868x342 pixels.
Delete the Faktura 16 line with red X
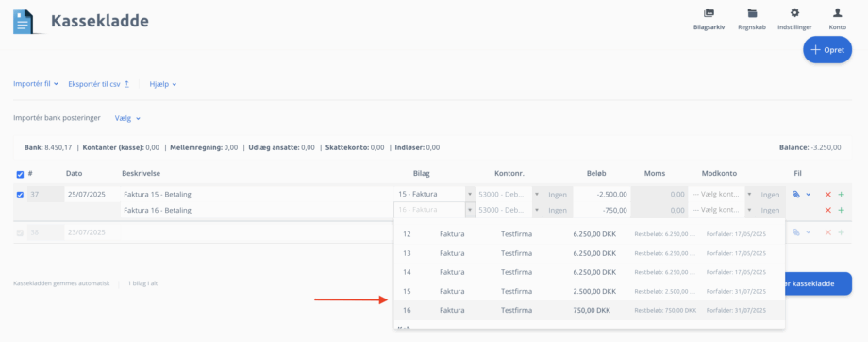(828, 210)
